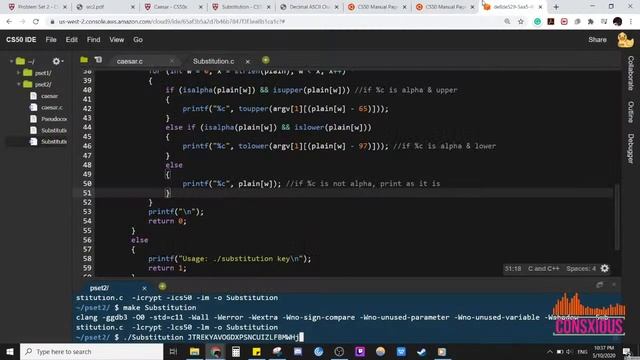This screenshot has width=640, height=360.
Task: Click line number 42 in the gutter
Action: tap(87, 109)
